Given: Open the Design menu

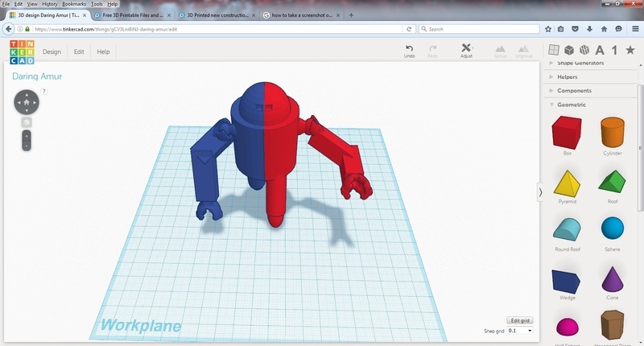Looking at the screenshot, I should tap(52, 51).
